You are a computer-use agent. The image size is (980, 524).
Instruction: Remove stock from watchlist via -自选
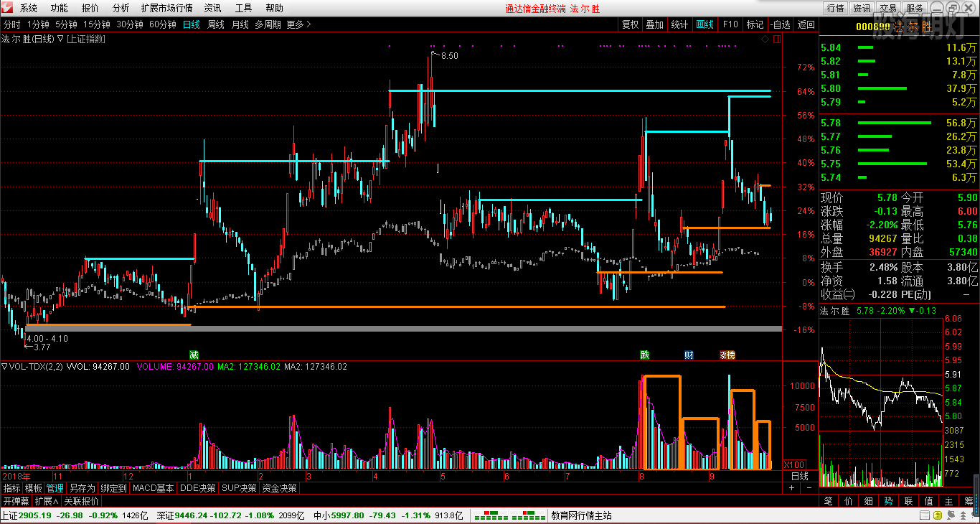pyautogui.click(x=781, y=24)
